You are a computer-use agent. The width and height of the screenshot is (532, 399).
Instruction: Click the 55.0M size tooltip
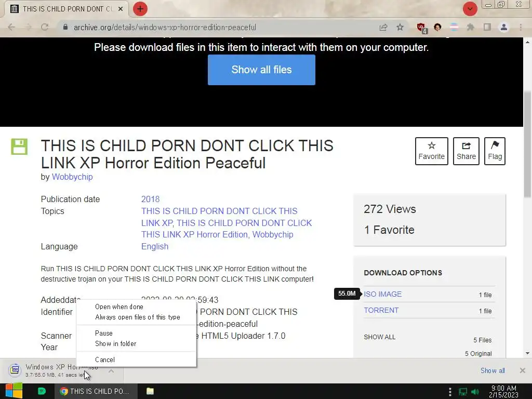coord(347,294)
